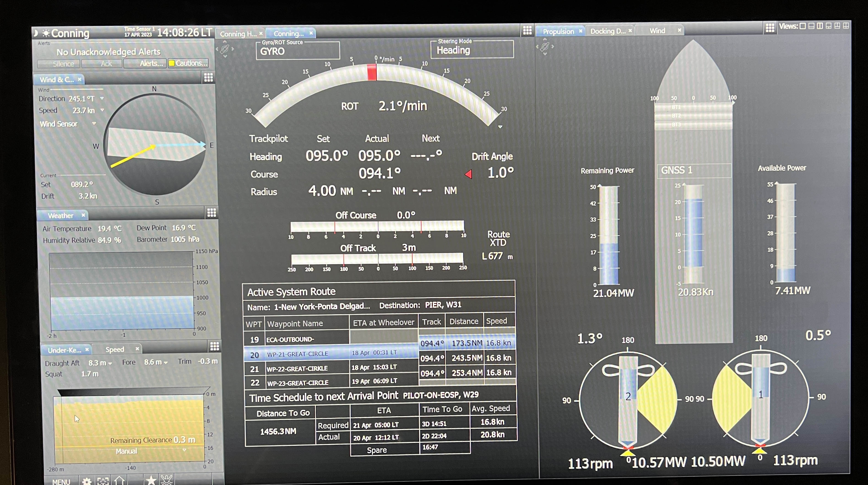Open the settings gear in bottom toolbar

click(x=87, y=481)
